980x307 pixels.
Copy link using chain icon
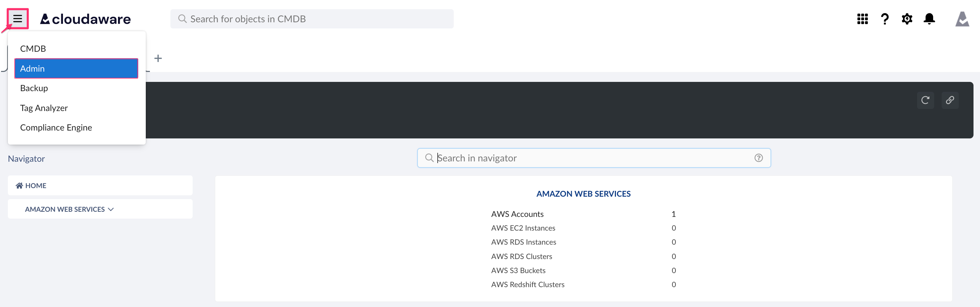950,100
